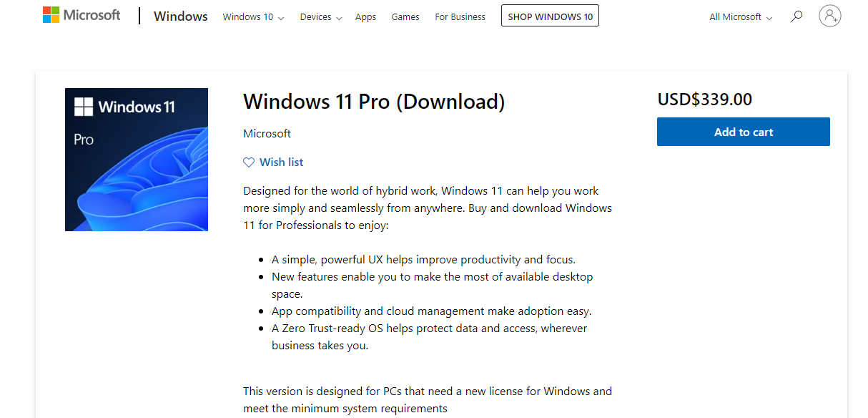Open the All Microsoft dropdown

tap(741, 17)
